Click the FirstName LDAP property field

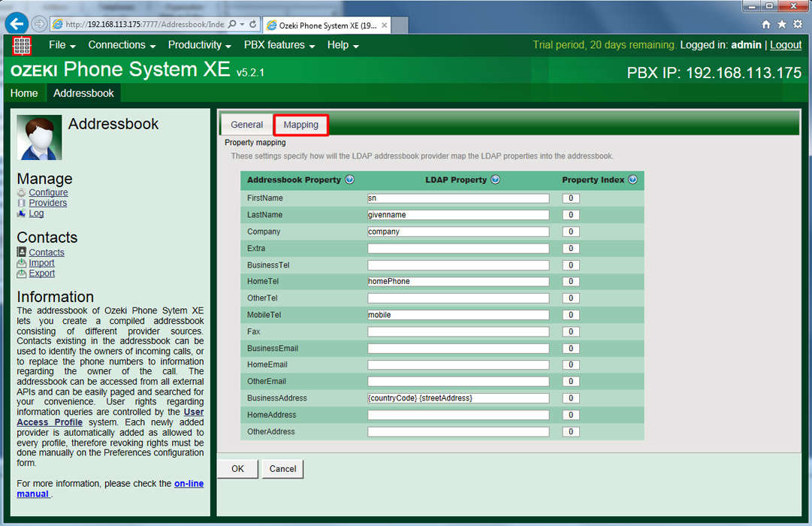click(458, 198)
